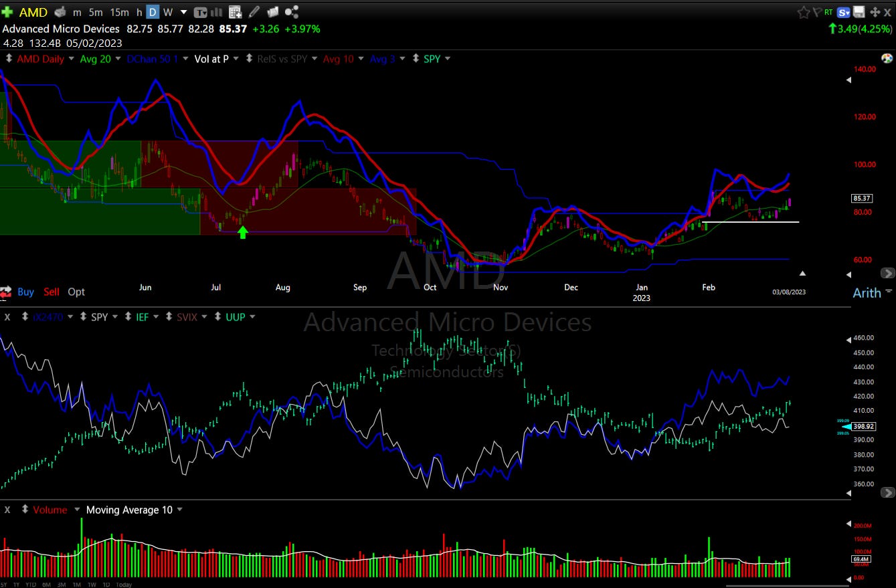896x588 pixels.
Task: Click the four-arrow move window icon
Action: [x=874, y=12]
